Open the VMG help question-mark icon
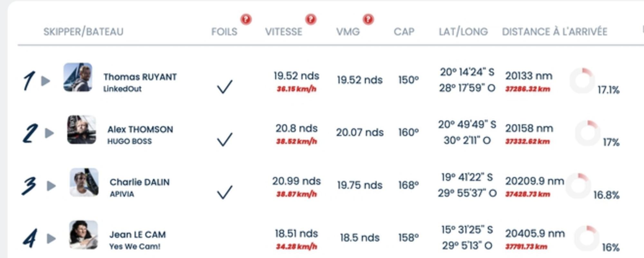The image size is (644, 258). 368,19
